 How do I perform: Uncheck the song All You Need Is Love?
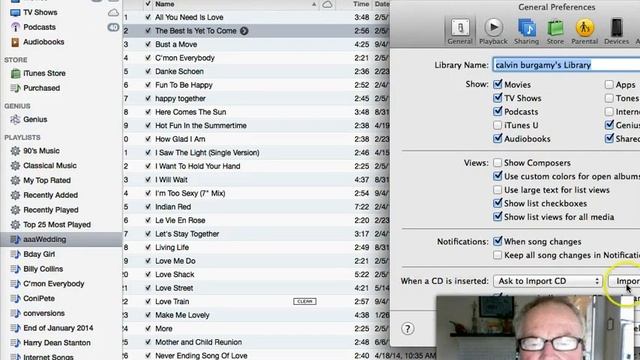(148, 17)
